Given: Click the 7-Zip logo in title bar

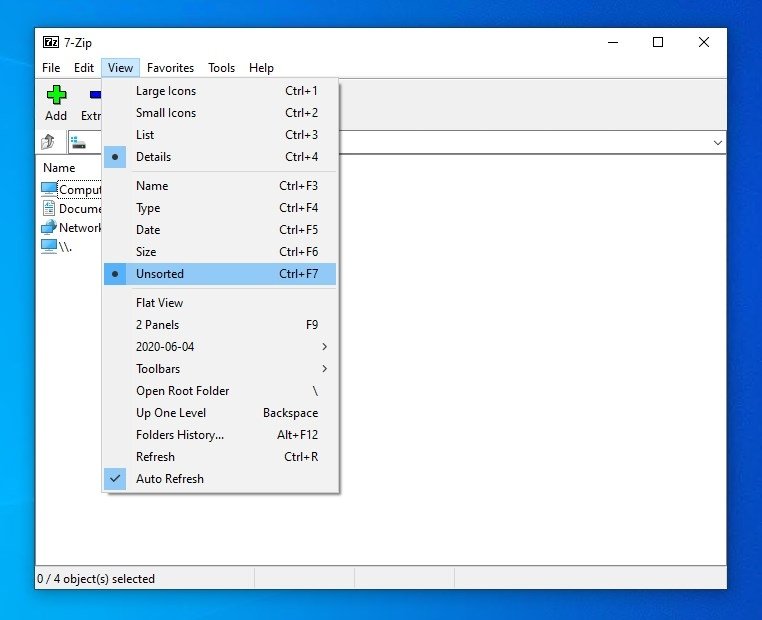Looking at the screenshot, I should click(51, 42).
